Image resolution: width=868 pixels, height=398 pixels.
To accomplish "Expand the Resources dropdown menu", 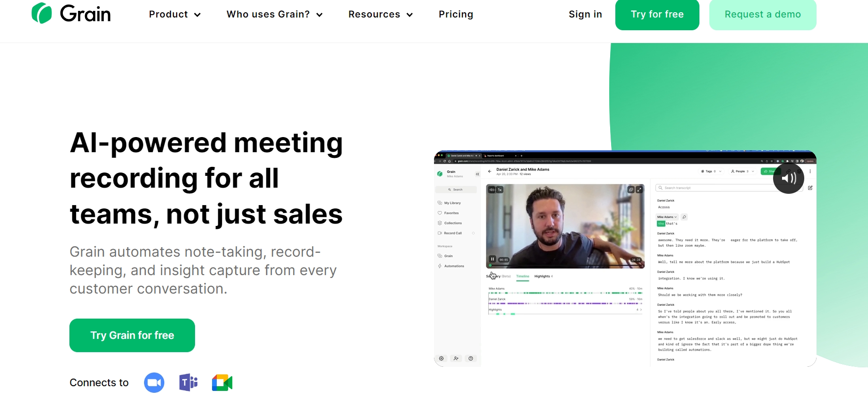I will coord(381,14).
